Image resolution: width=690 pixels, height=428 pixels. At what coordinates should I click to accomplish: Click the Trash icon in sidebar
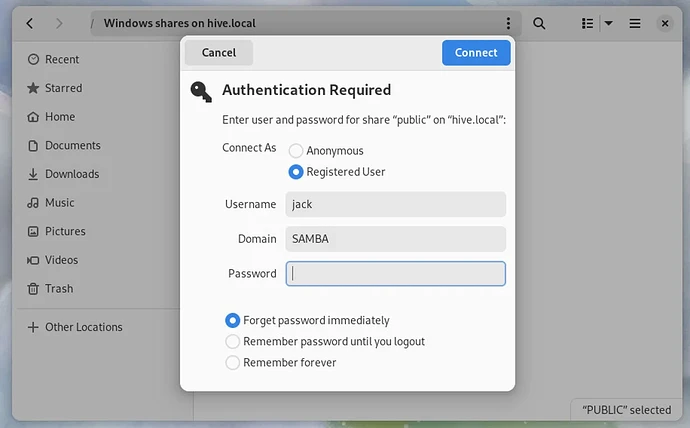[x=33, y=288]
